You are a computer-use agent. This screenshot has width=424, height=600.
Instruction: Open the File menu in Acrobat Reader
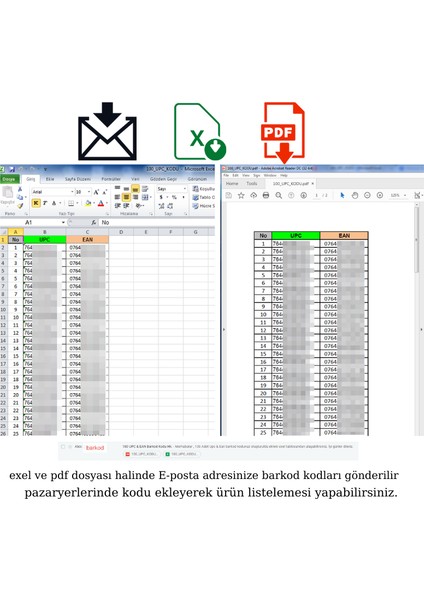226,176
